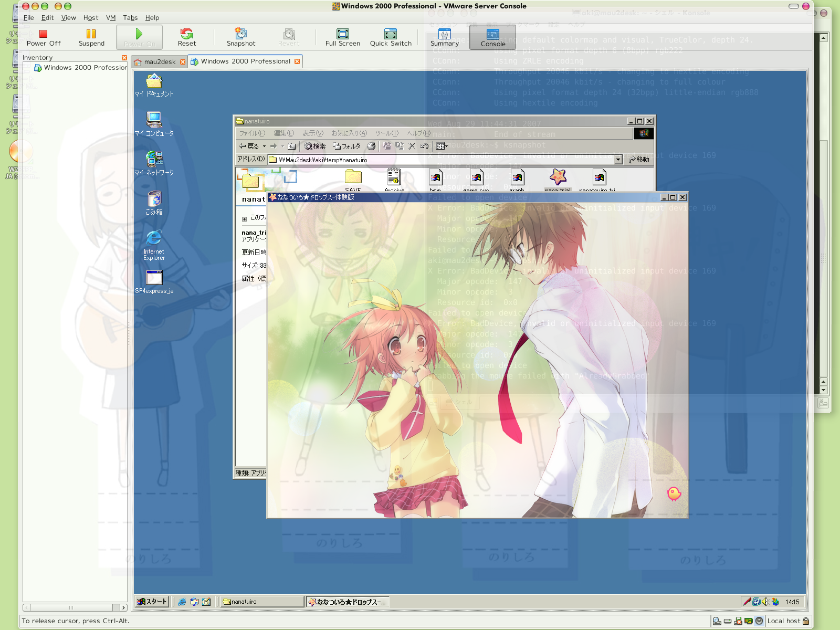840x630 pixels.
Task: Open the スタート Start button
Action: click(152, 602)
